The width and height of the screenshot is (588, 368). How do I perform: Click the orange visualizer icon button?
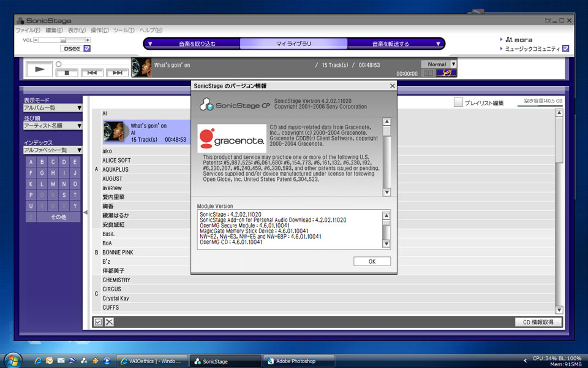[x=447, y=73]
